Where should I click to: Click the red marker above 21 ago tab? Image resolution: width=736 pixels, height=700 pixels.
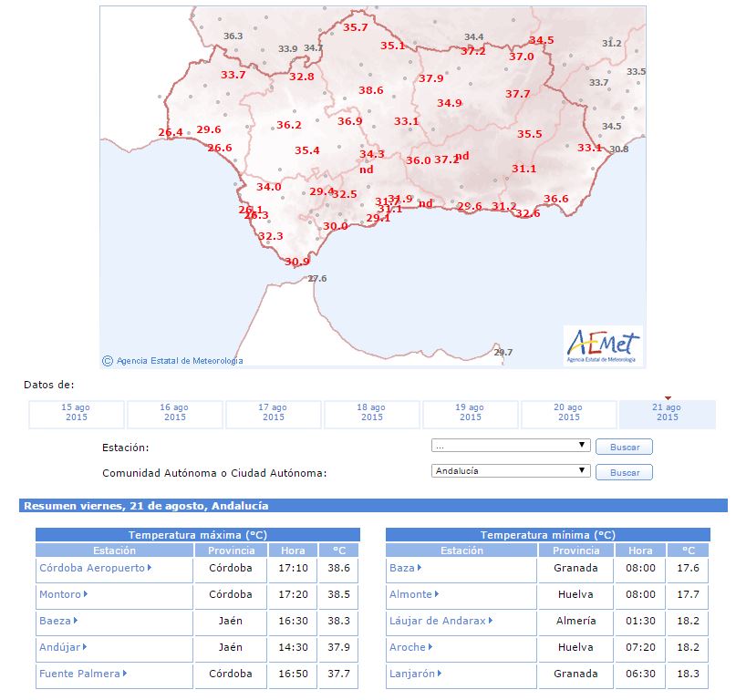(668, 397)
